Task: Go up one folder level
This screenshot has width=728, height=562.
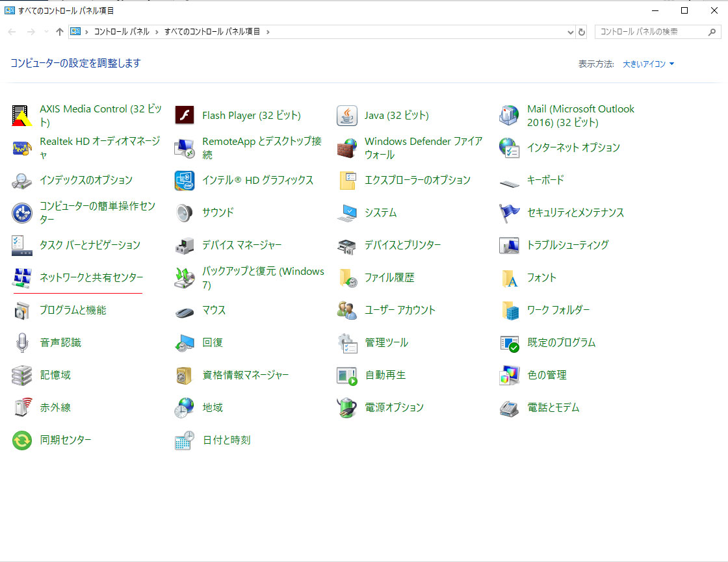Action: click(59, 32)
